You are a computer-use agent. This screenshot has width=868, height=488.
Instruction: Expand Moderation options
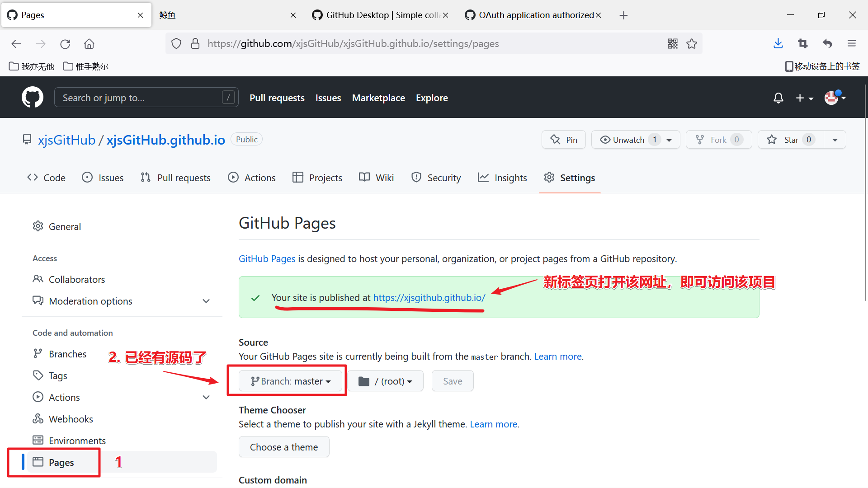[x=122, y=301]
